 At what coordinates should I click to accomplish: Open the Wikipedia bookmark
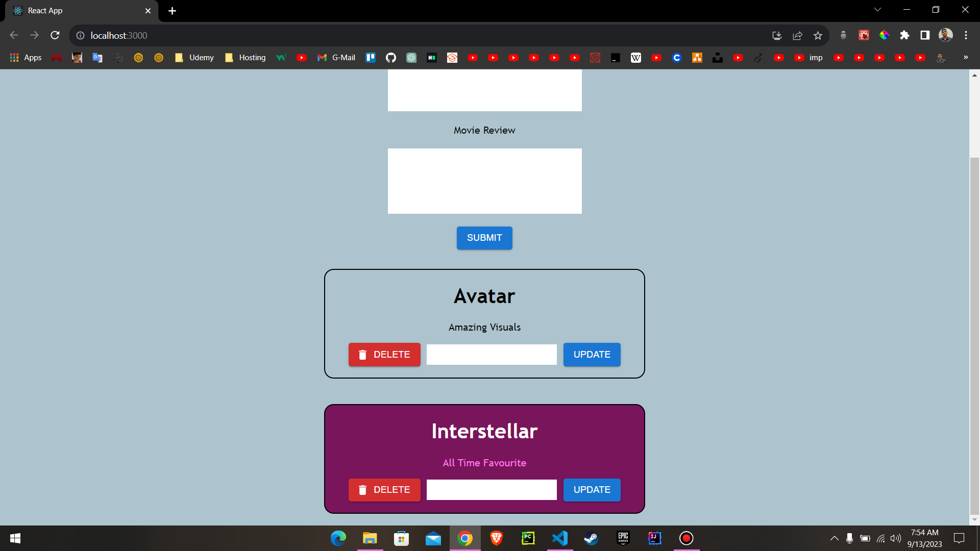[x=636, y=58]
